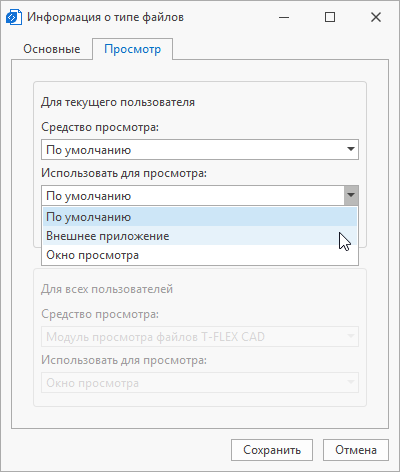Close the Информация о типе файлов dialog
400x472 pixels.
point(376,17)
